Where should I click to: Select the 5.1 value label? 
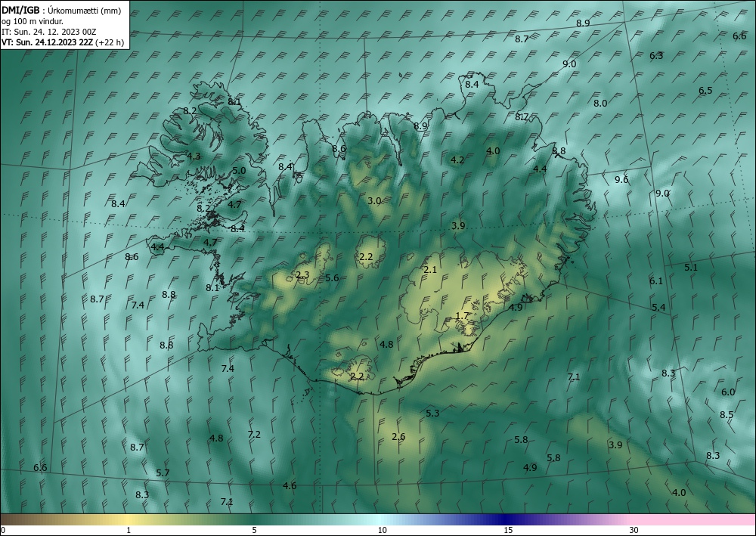point(691,268)
